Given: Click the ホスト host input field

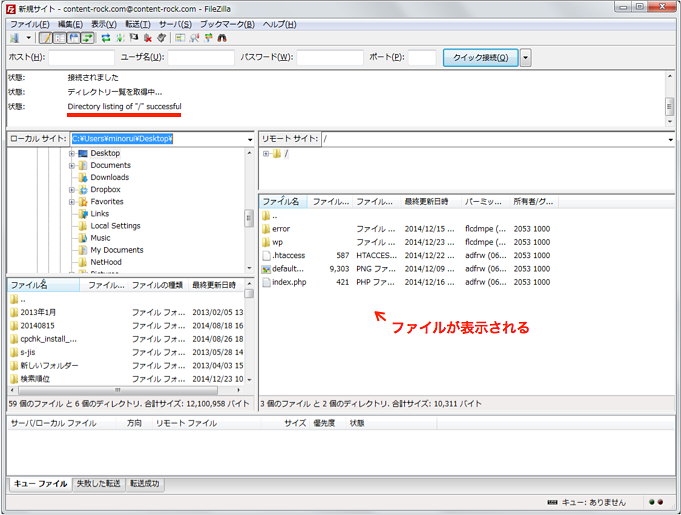Looking at the screenshot, I should click(82, 57).
